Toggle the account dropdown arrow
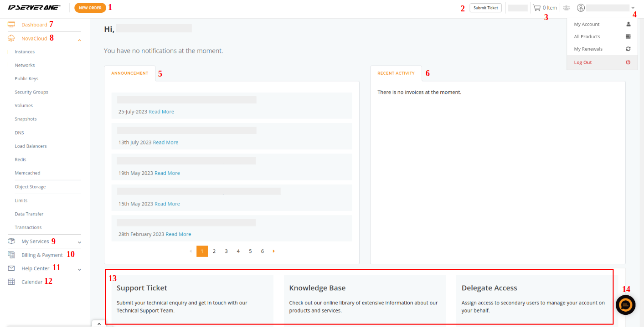This screenshot has height=329, width=644. 633,8
